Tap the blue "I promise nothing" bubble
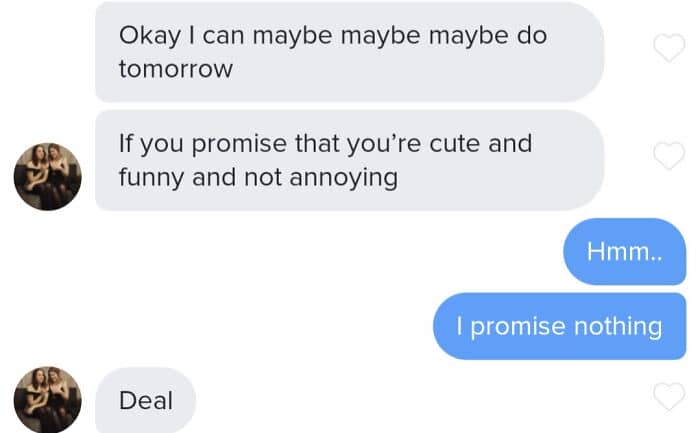The width and height of the screenshot is (700, 433). point(559,326)
